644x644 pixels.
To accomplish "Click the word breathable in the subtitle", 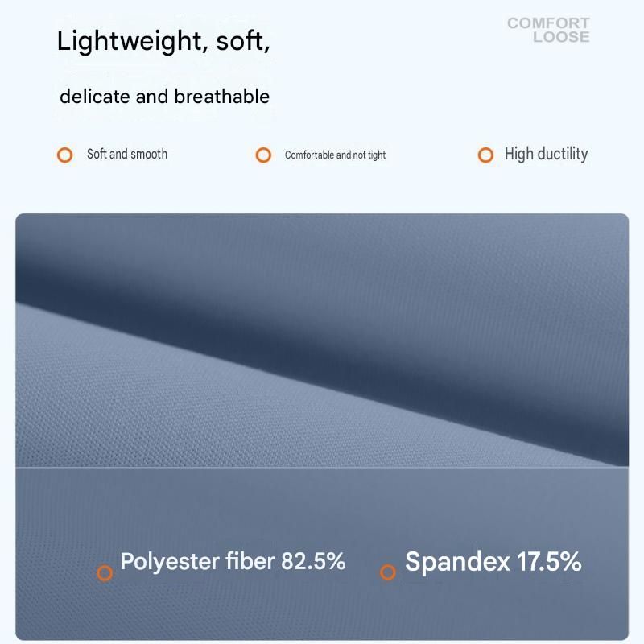I will (x=222, y=97).
